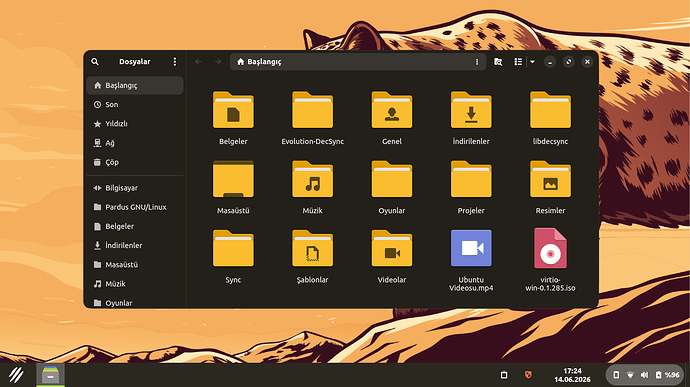Open Masaüstü bookmark in the sidebar

[135, 265]
